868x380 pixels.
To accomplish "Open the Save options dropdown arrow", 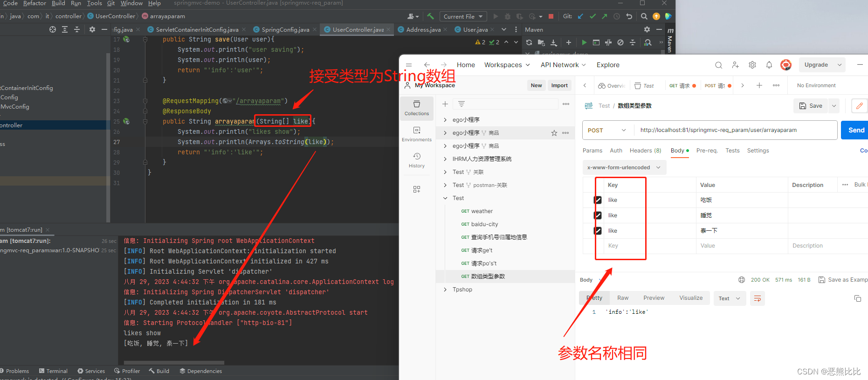I will pyautogui.click(x=834, y=106).
